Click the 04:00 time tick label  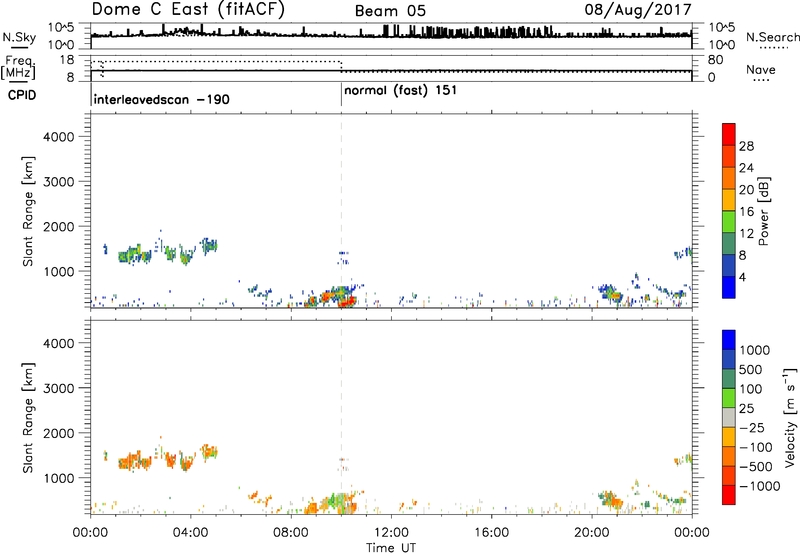click(x=191, y=533)
